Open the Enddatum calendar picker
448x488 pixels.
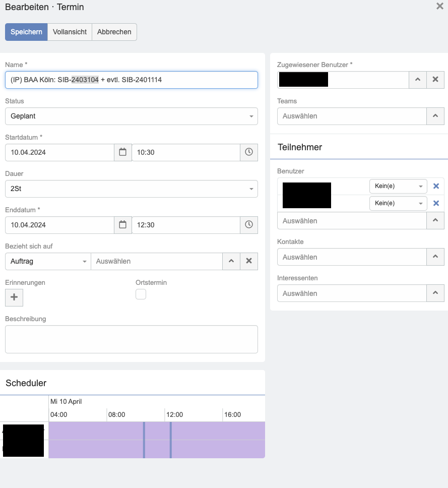[122, 225]
